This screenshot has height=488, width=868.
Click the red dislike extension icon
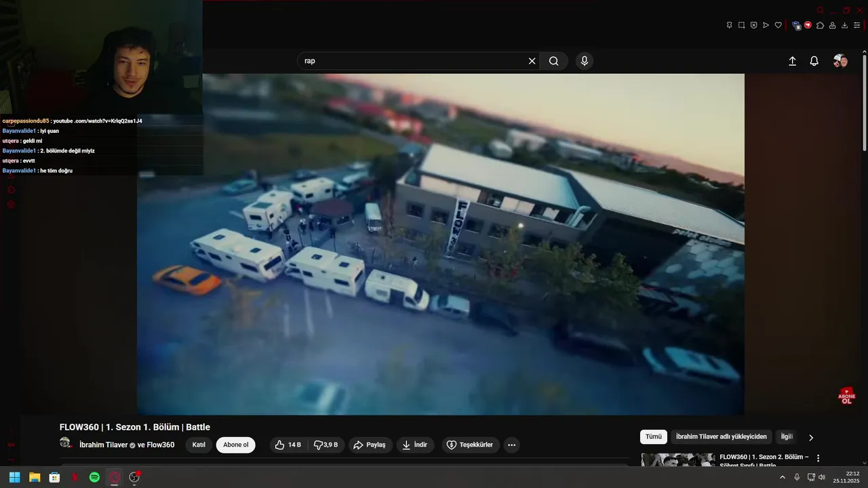(808, 25)
